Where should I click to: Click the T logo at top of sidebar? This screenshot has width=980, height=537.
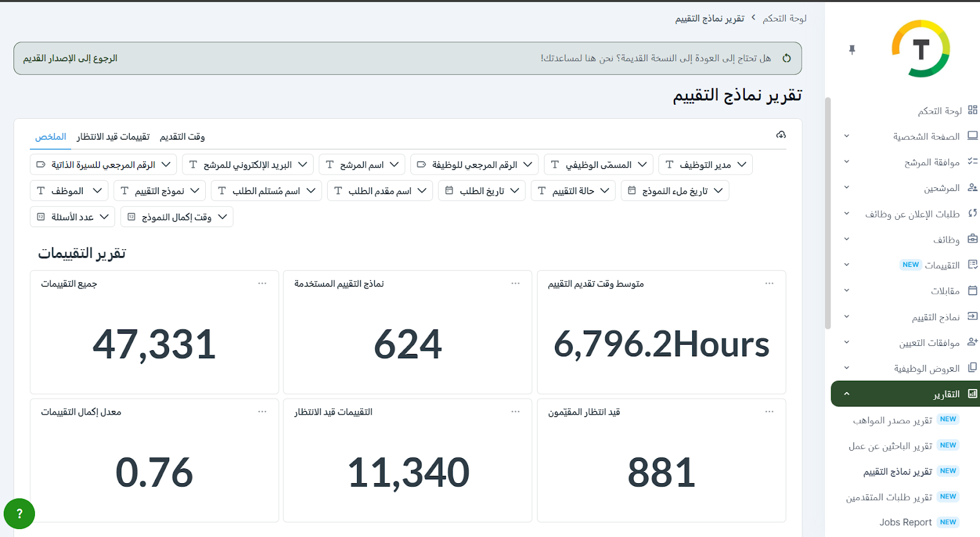pos(921,49)
